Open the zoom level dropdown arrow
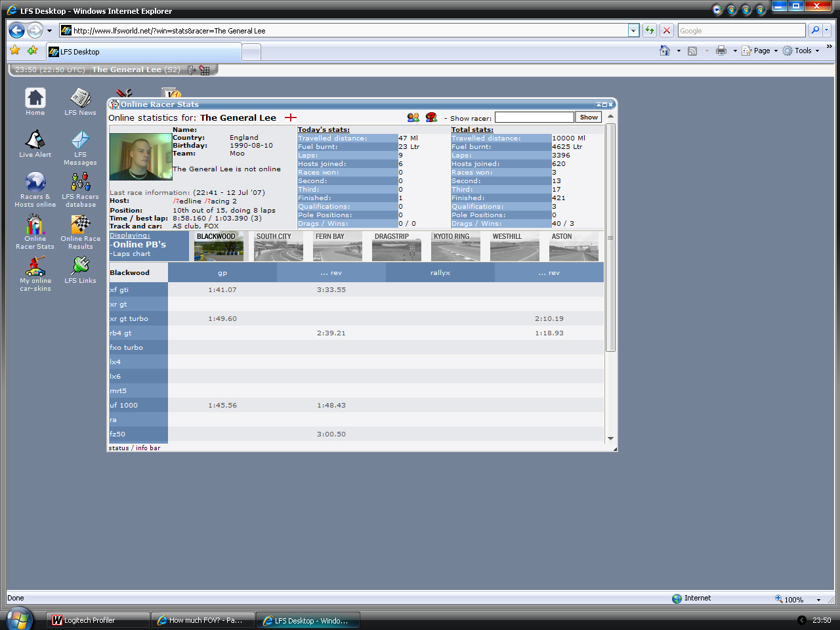840x630 pixels. tap(818, 599)
